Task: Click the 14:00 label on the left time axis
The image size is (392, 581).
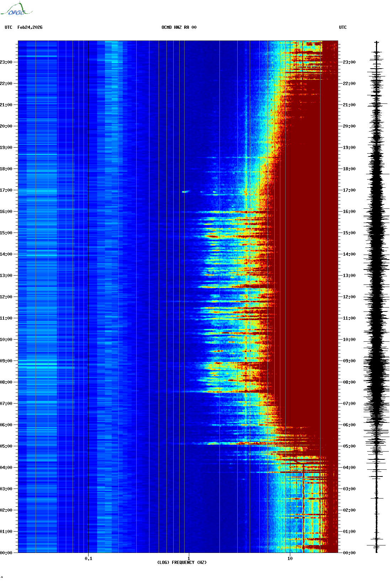Action: (x=6, y=254)
